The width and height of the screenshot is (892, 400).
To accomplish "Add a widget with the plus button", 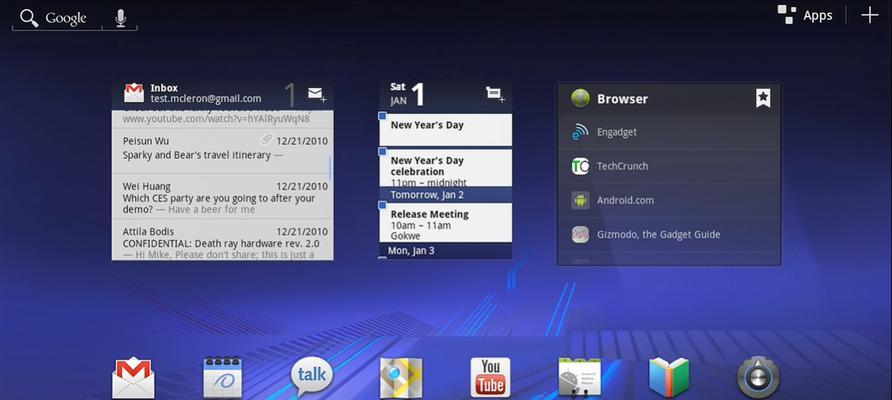I will point(869,15).
